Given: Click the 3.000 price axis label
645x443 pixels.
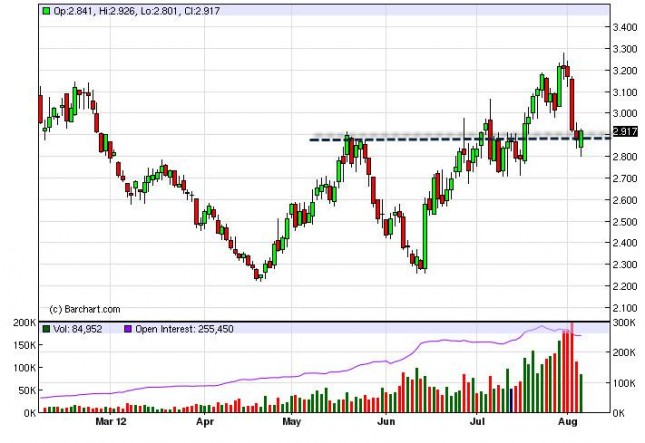Looking at the screenshot, I should pyautogui.click(x=625, y=113).
